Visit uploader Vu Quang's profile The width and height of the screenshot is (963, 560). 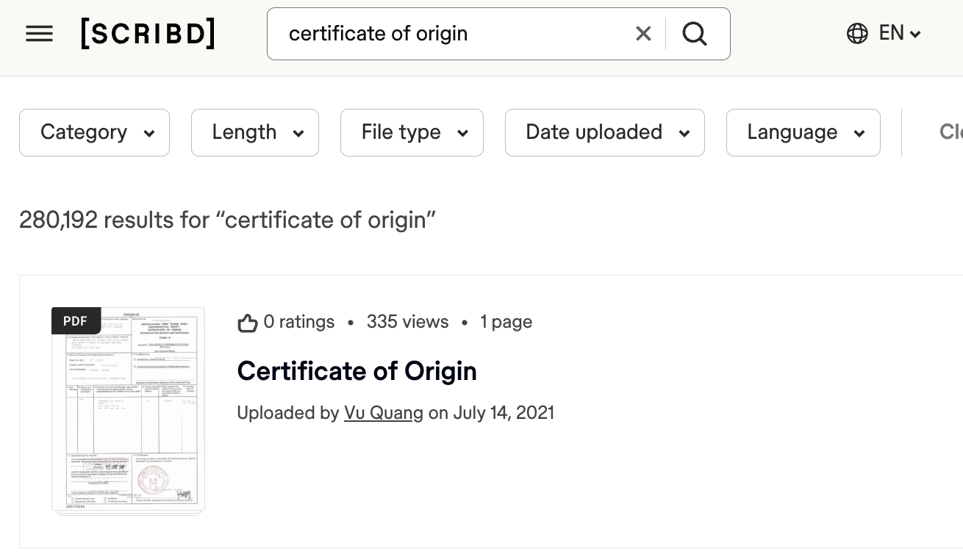pyautogui.click(x=383, y=413)
